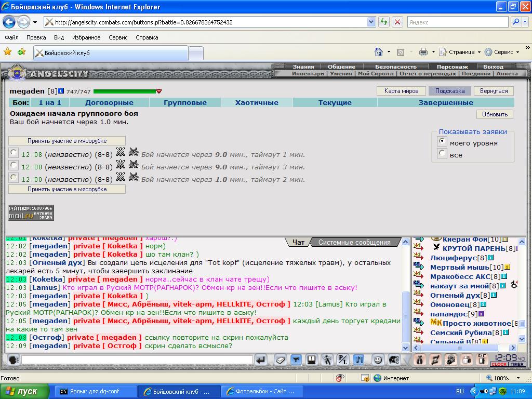
Task: Click the mail.ru rating counter image
Action: click(31, 212)
